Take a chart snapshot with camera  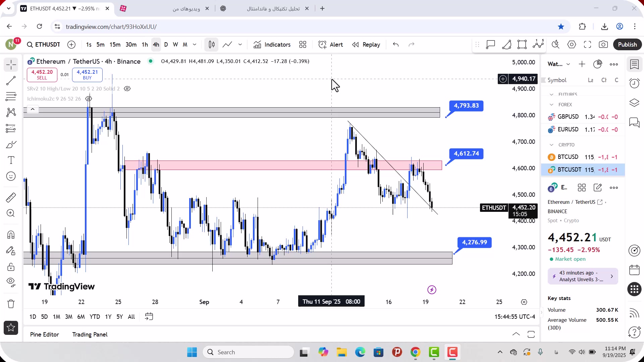(603, 45)
